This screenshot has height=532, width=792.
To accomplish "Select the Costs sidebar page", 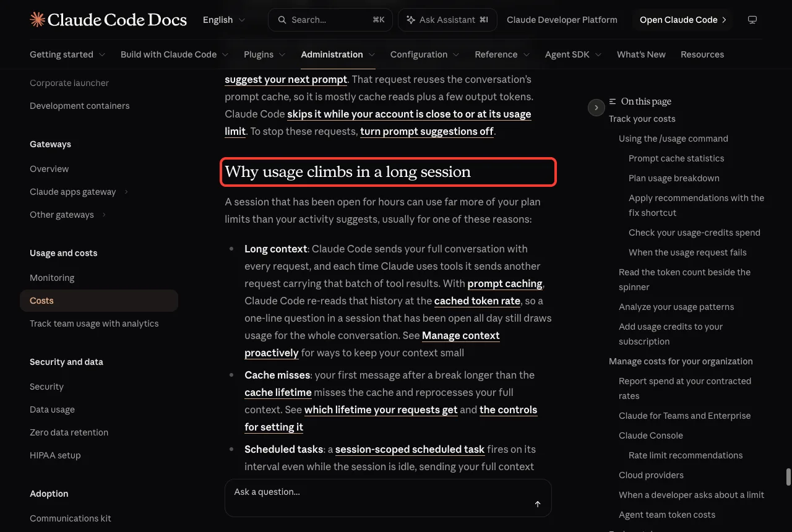I will (x=99, y=301).
